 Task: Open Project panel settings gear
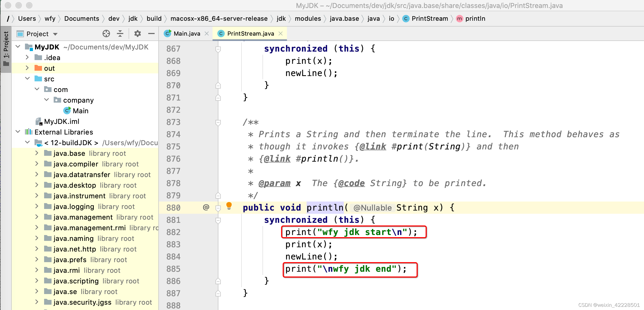tap(137, 33)
